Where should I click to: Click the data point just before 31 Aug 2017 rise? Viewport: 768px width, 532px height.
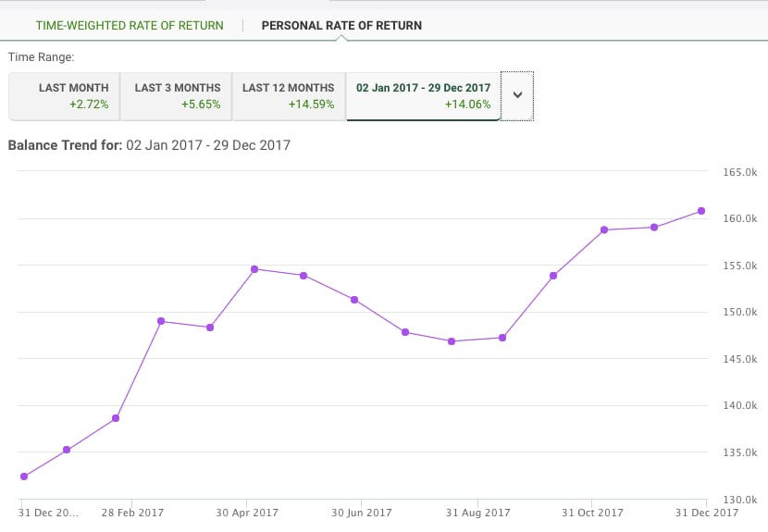(x=502, y=338)
